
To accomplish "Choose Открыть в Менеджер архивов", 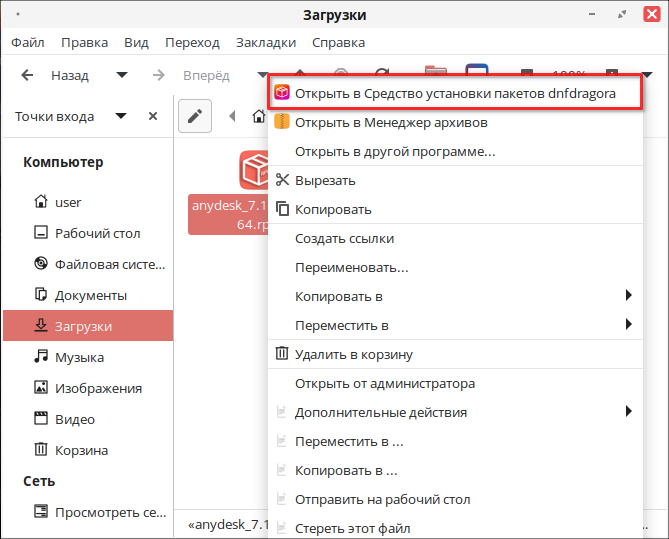I will point(391,123).
